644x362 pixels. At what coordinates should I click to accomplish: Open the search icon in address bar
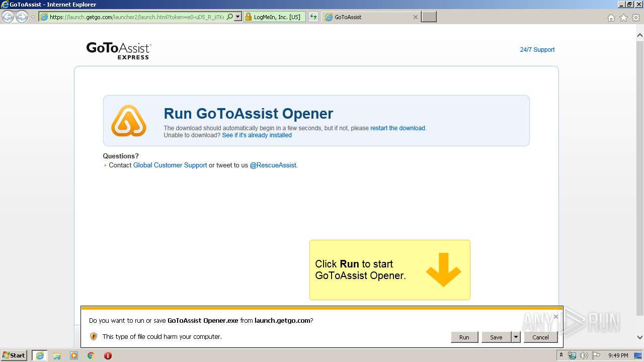(230, 17)
